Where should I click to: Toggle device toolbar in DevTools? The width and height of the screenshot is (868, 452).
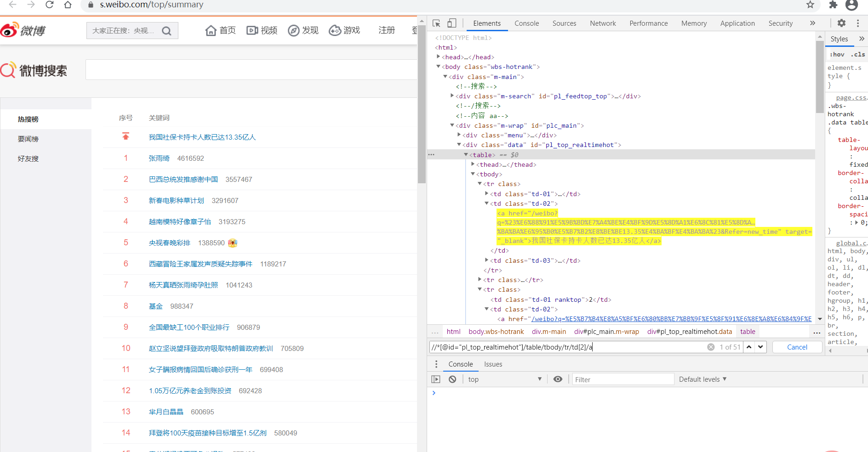[x=452, y=23]
